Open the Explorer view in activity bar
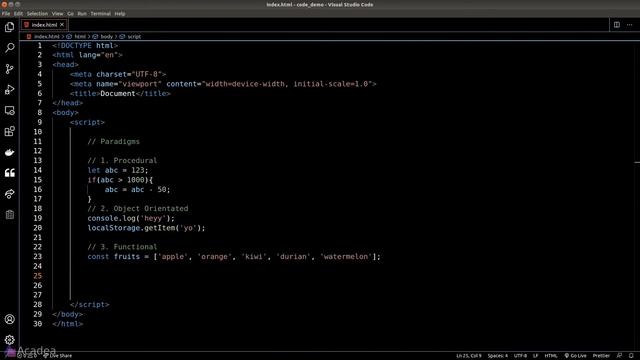The image size is (640, 360). (9, 27)
